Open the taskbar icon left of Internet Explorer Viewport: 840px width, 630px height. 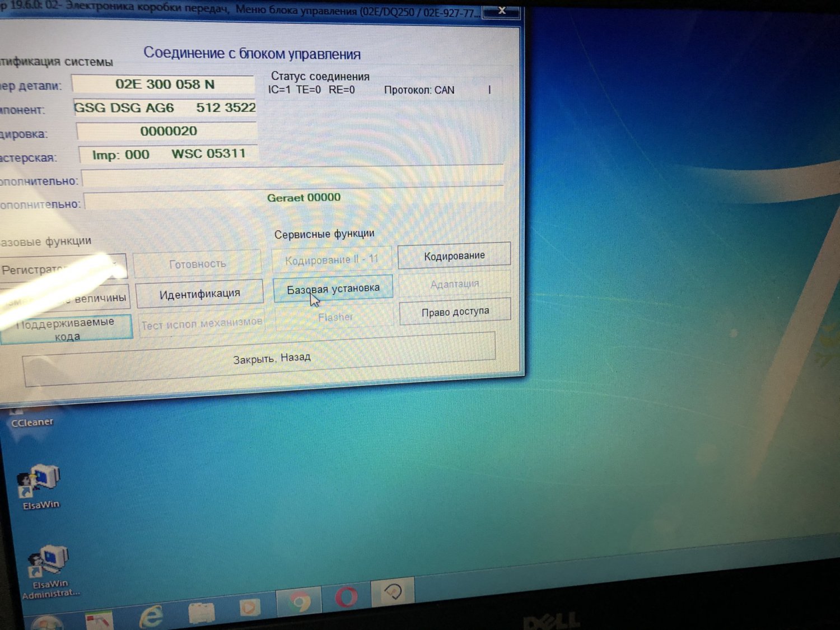99,620
